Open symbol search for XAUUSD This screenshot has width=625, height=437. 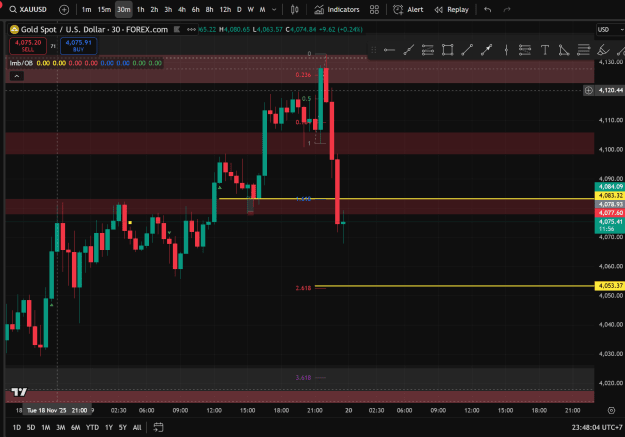28,10
